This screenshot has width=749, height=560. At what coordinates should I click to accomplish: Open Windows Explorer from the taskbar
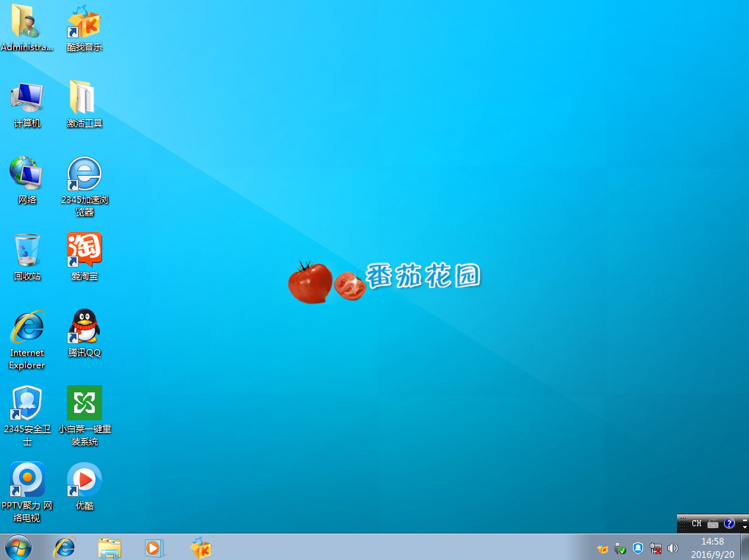click(110, 548)
